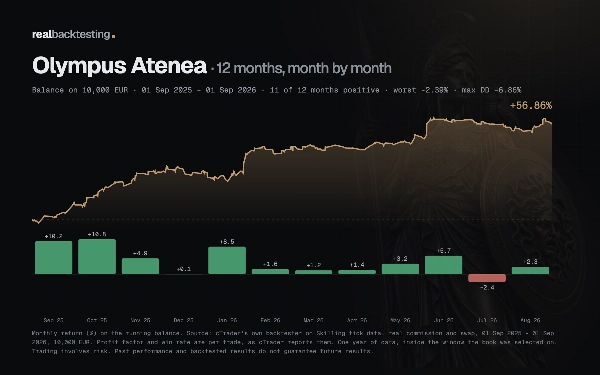Click the balance and date range summary line
Image resolution: width=600 pixels, height=375 pixels.
pyautogui.click(x=276, y=90)
